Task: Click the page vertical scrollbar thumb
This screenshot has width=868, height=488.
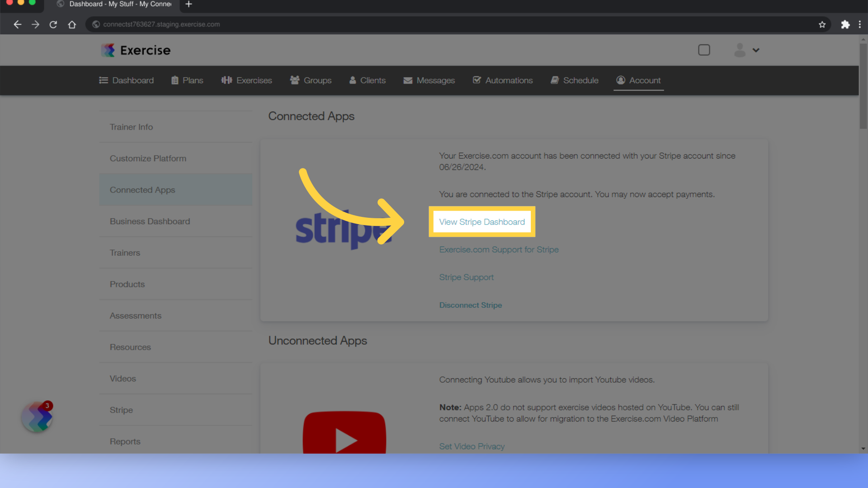Action: tap(863, 86)
